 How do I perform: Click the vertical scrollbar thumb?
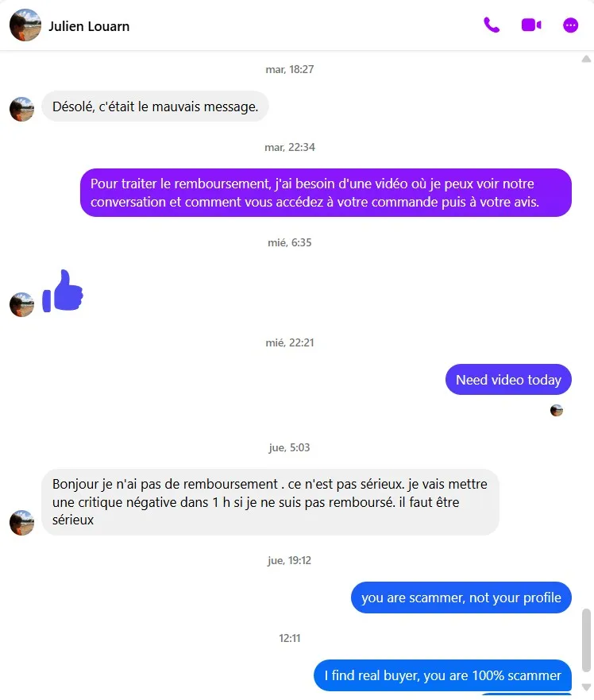pyautogui.click(x=586, y=640)
